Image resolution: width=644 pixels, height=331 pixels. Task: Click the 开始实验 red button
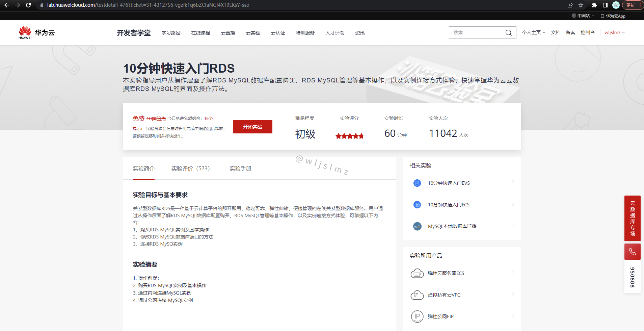point(252,127)
